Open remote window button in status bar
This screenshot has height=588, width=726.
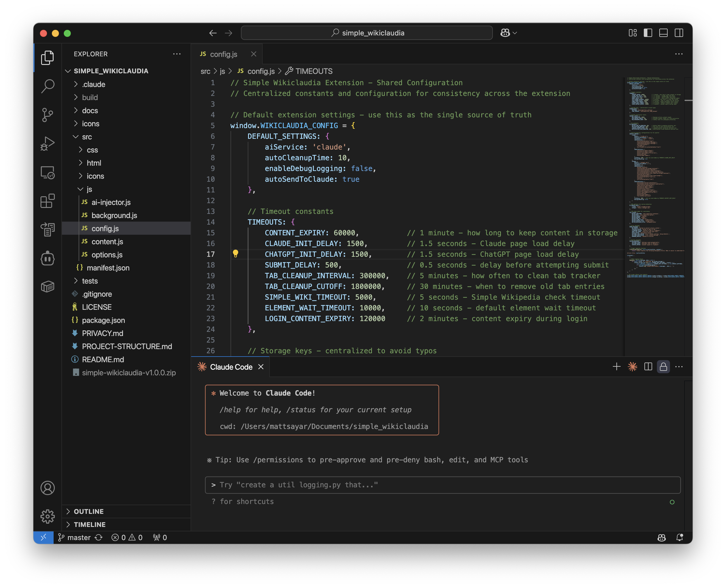coord(43,538)
